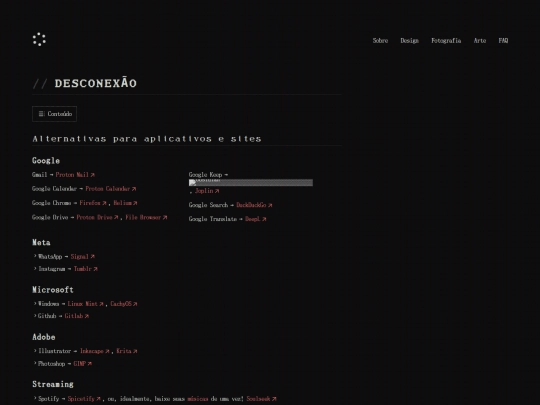Follow the músicas link
540x405 pixels.
pos(198,399)
